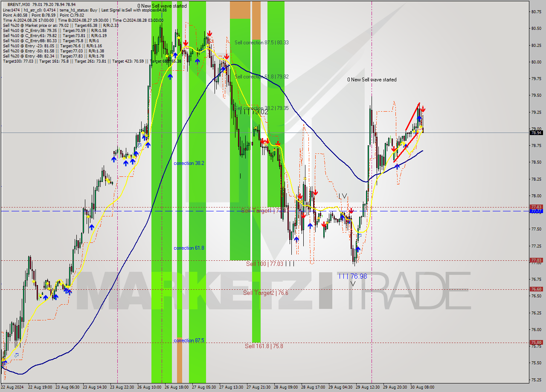Click the '28 Aug 17:00' time axis label
The width and height of the screenshot is (546, 392).
[x=314, y=387]
